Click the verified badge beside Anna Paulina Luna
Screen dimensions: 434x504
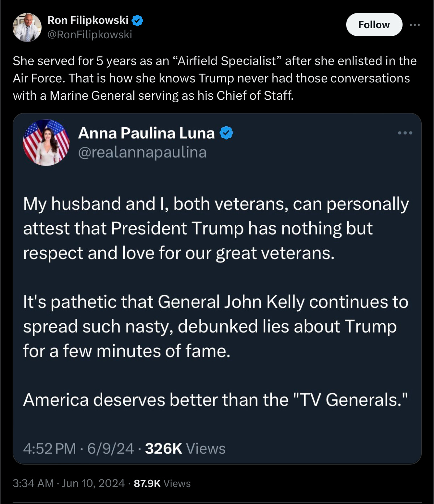(227, 133)
